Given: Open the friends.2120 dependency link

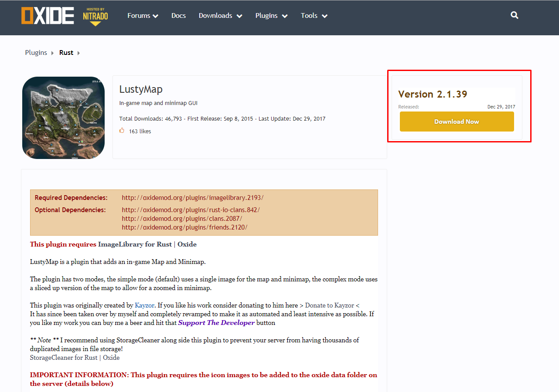Looking at the screenshot, I should [x=184, y=227].
